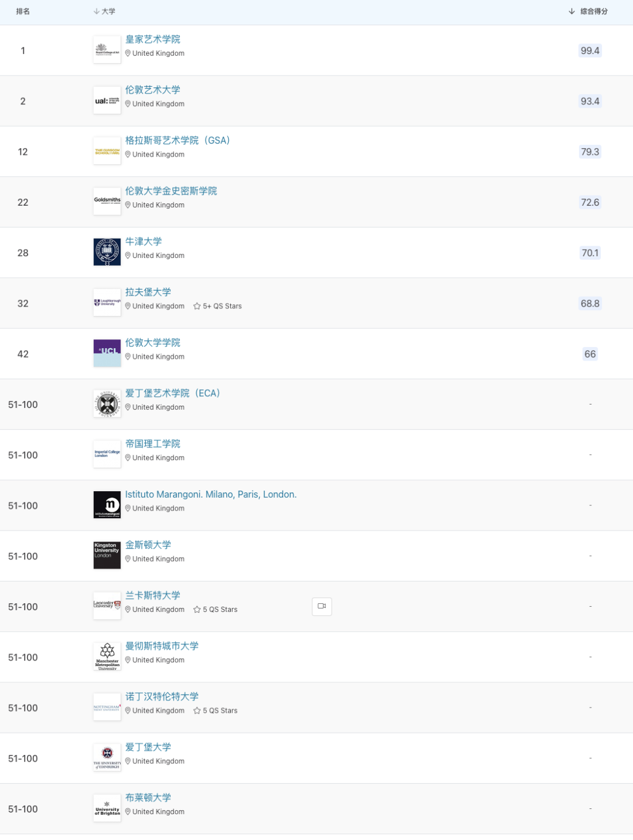Image resolution: width=633 pixels, height=840 pixels.
Task: Click the University of Brighton logo
Action: click(x=107, y=808)
